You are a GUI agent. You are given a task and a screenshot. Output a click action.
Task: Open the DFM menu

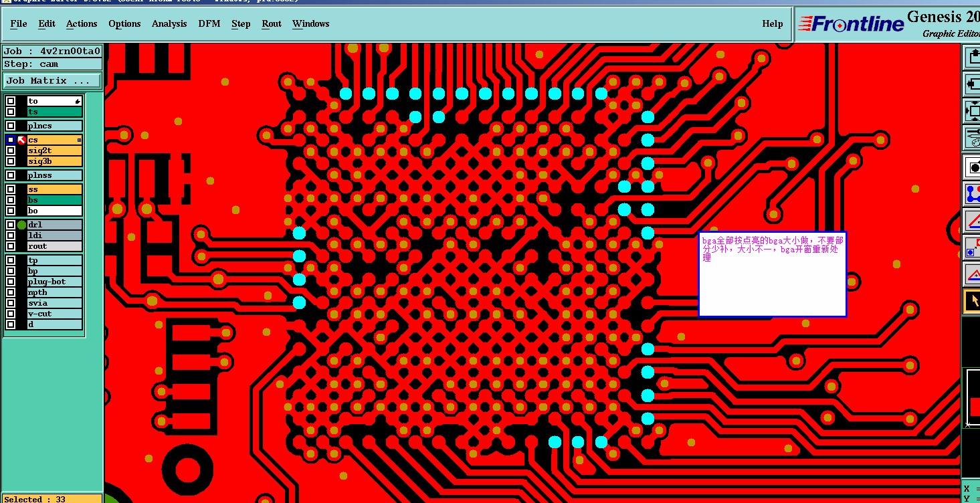point(209,23)
